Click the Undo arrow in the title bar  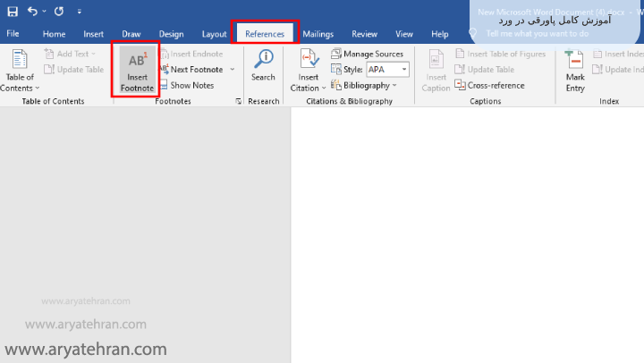pos(32,12)
